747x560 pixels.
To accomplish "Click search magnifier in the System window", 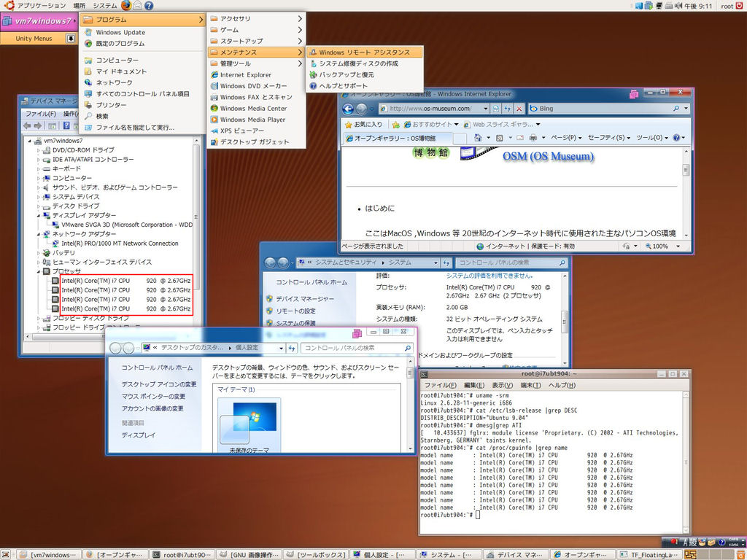I will (x=562, y=262).
